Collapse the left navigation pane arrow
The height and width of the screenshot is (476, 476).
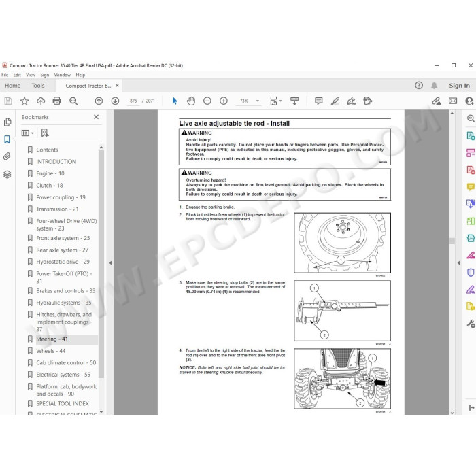click(110, 263)
